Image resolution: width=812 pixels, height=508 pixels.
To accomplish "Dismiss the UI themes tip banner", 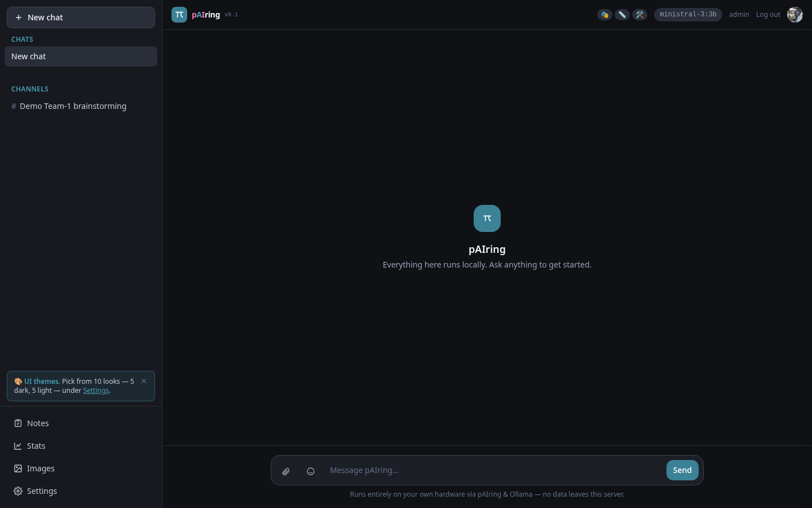I will 144,381.
